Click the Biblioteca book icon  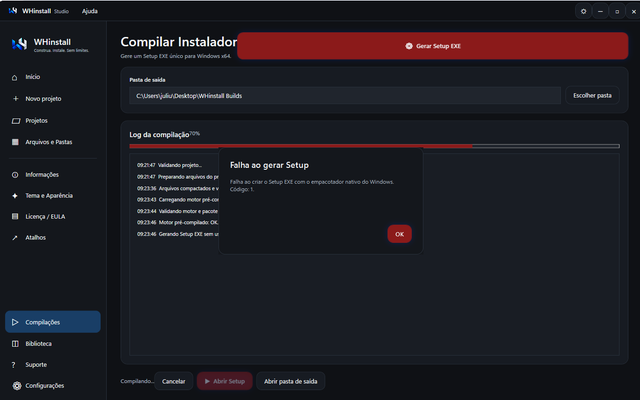(x=15, y=344)
